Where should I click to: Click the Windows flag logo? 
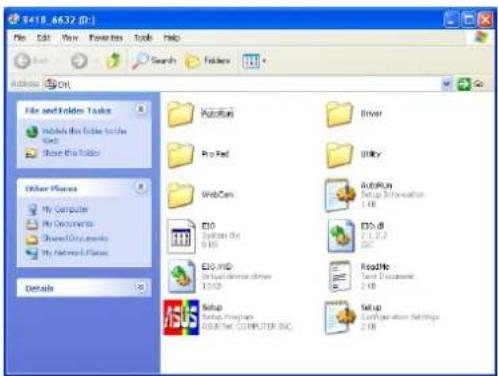tap(482, 37)
